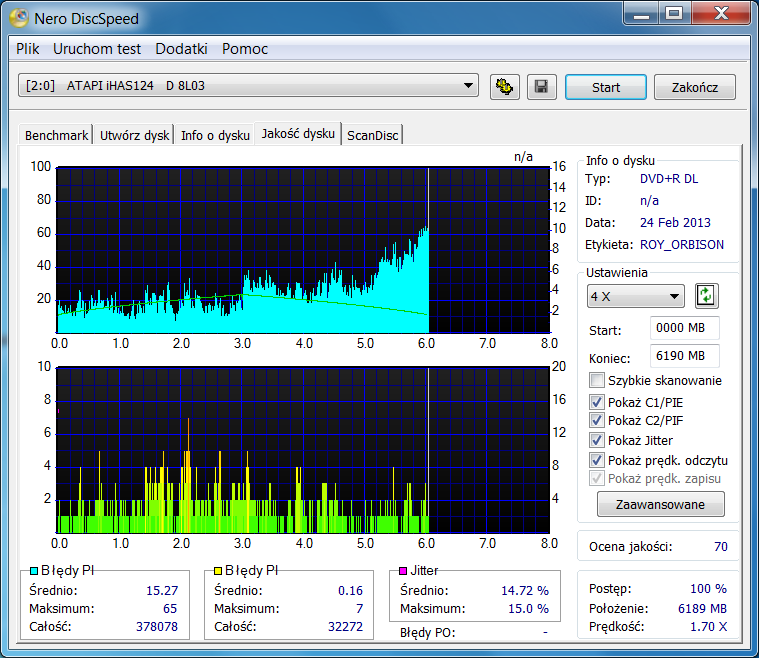Click the Prędkość value 1.70 X
759x658 pixels.
(708, 627)
